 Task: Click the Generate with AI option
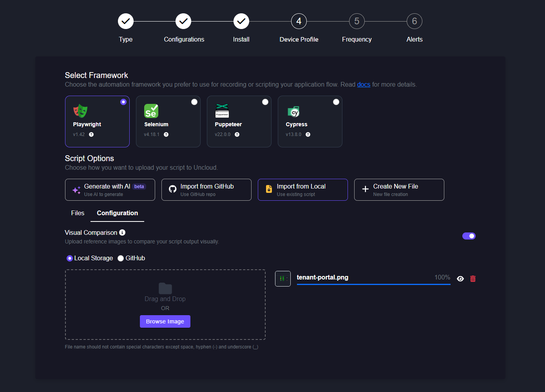click(x=110, y=190)
